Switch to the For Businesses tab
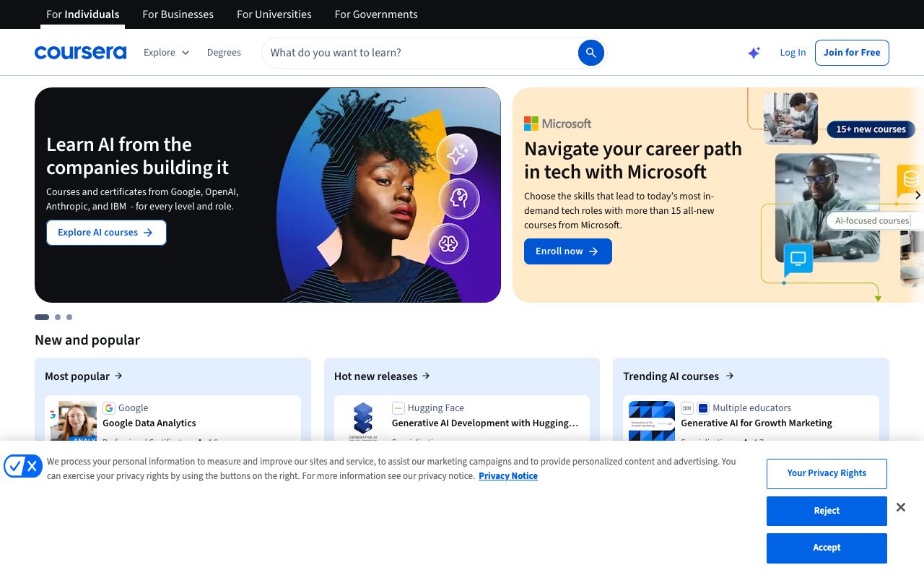The width and height of the screenshot is (924, 578). pos(178,14)
